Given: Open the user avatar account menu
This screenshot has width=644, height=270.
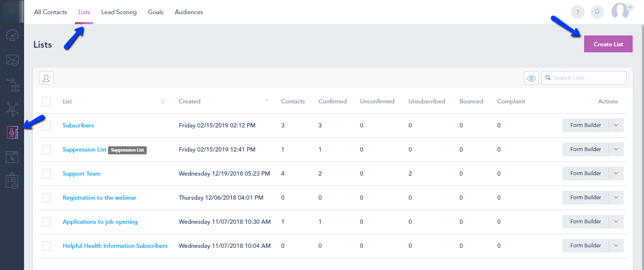Looking at the screenshot, I should 621,11.
